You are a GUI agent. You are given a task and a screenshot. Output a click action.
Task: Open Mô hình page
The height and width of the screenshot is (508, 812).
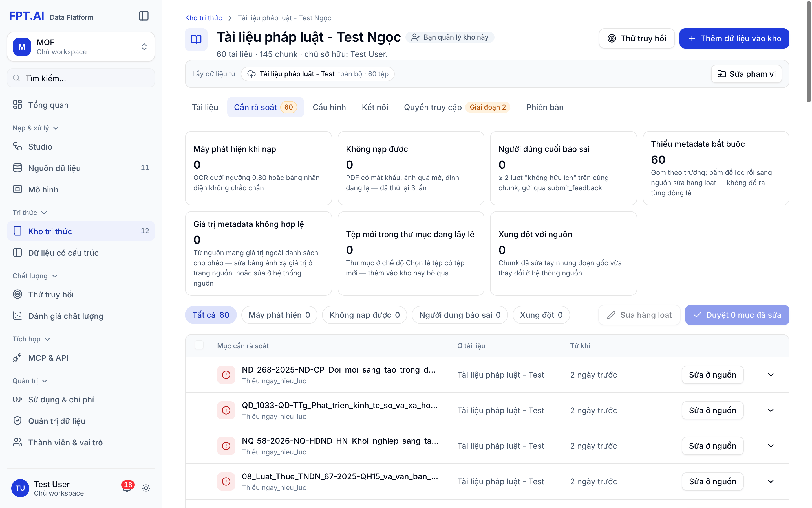coord(81,189)
